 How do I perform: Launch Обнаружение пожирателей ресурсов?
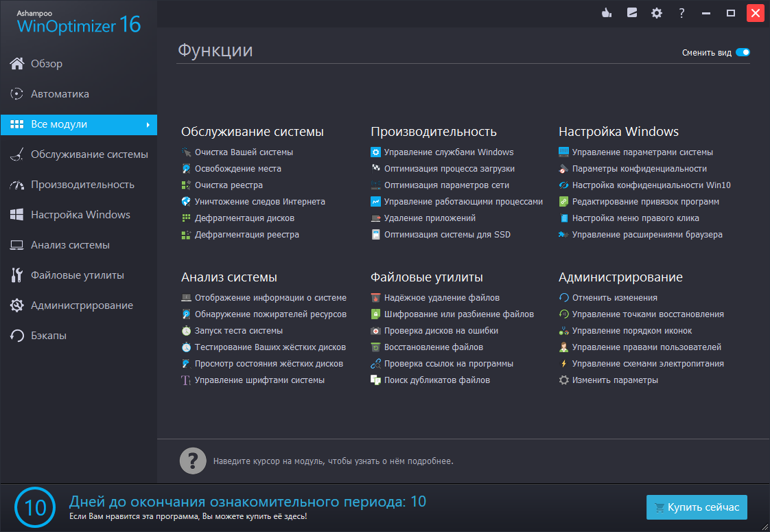coord(270,314)
